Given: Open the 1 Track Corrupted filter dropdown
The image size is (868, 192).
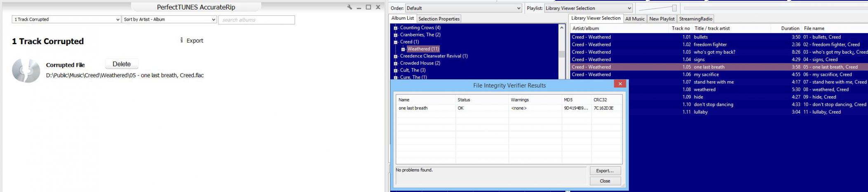Looking at the screenshot, I should tap(66, 19).
